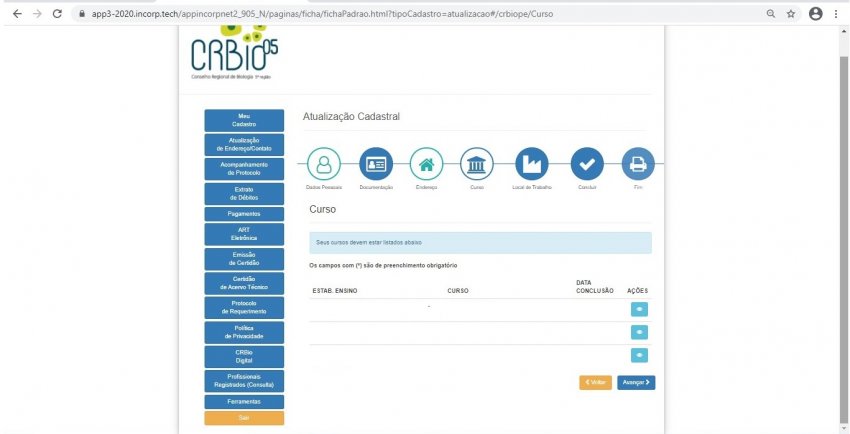The height and width of the screenshot is (434, 850).
Task: Click the Fim printer step icon
Action: pyautogui.click(x=638, y=164)
